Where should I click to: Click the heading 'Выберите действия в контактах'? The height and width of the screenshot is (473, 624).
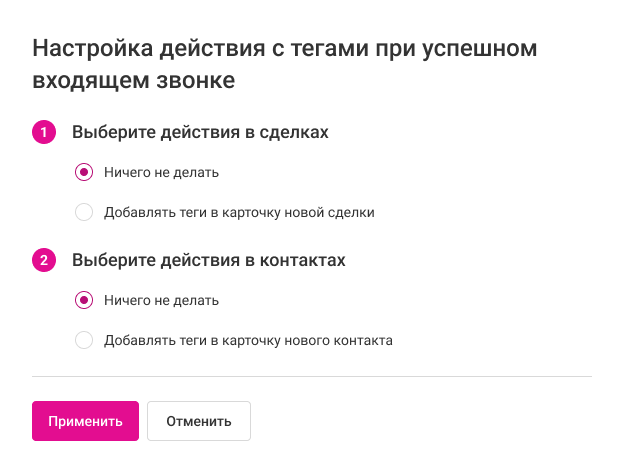click(x=208, y=260)
